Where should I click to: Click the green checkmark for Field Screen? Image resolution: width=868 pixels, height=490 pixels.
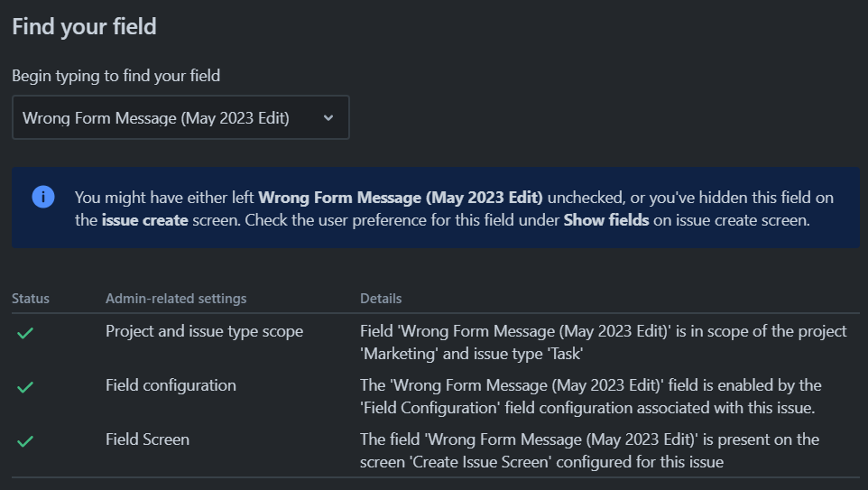tap(25, 441)
